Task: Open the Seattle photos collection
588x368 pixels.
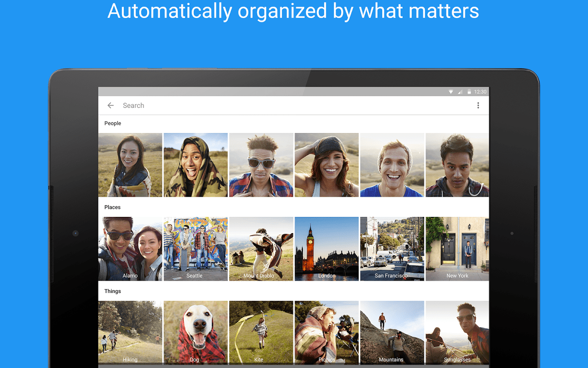Action: [196, 249]
